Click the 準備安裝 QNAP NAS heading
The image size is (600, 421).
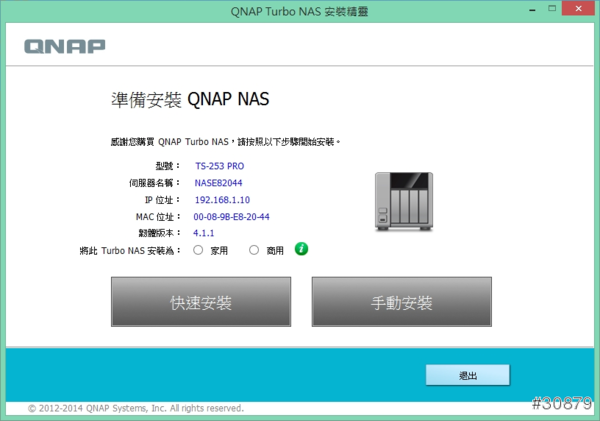tap(190, 100)
